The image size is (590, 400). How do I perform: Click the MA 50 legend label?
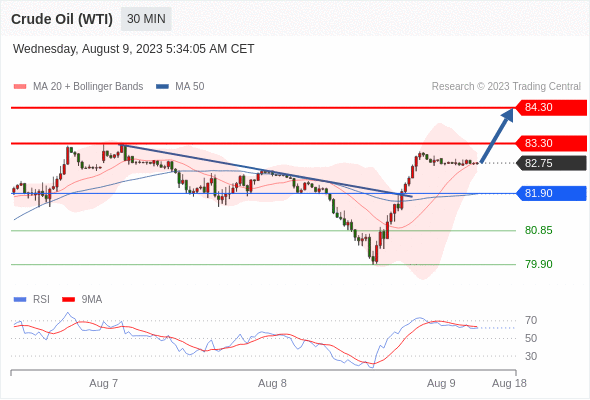pyautogui.click(x=190, y=87)
